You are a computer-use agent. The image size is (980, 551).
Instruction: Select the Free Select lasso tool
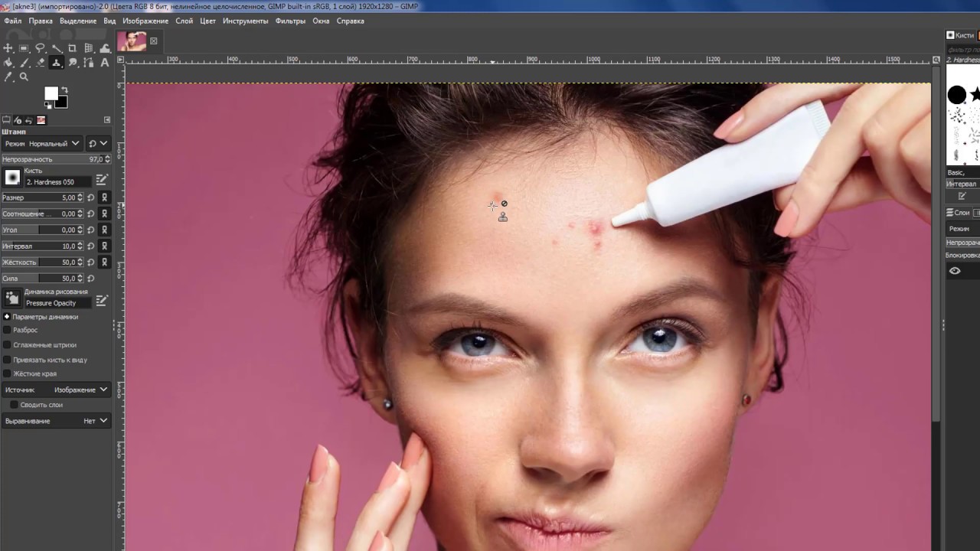(40, 47)
